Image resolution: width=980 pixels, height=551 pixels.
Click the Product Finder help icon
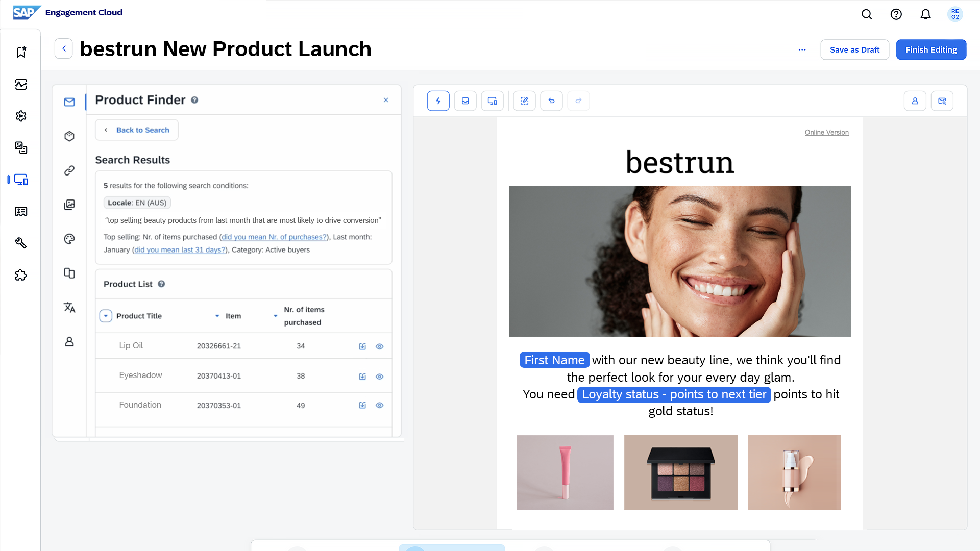(194, 100)
